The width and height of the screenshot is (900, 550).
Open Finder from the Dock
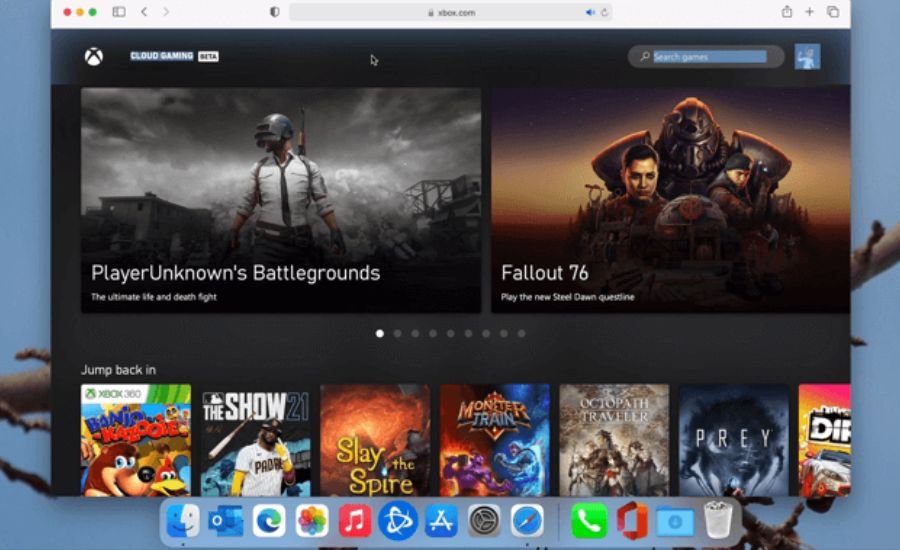183,521
